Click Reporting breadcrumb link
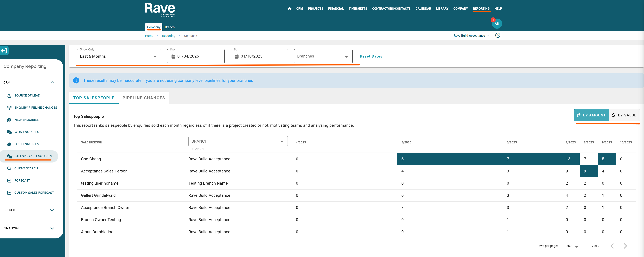This screenshot has height=257, width=644. [168, 36]
